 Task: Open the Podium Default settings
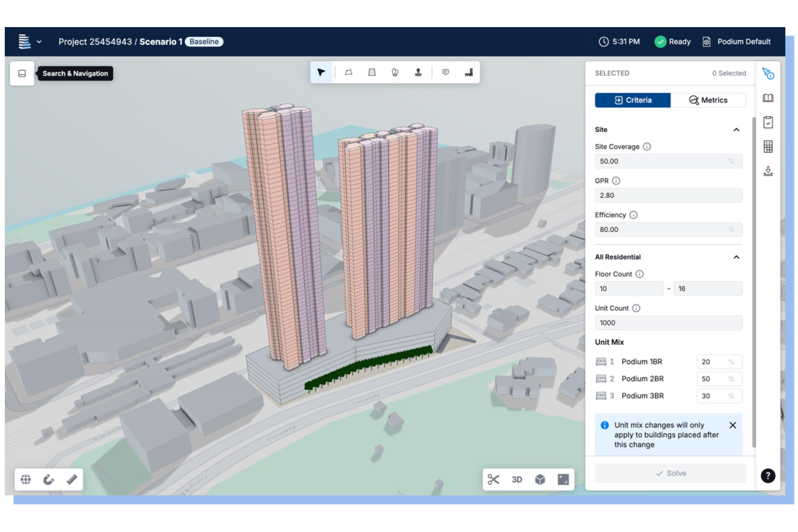coord(737,41)
